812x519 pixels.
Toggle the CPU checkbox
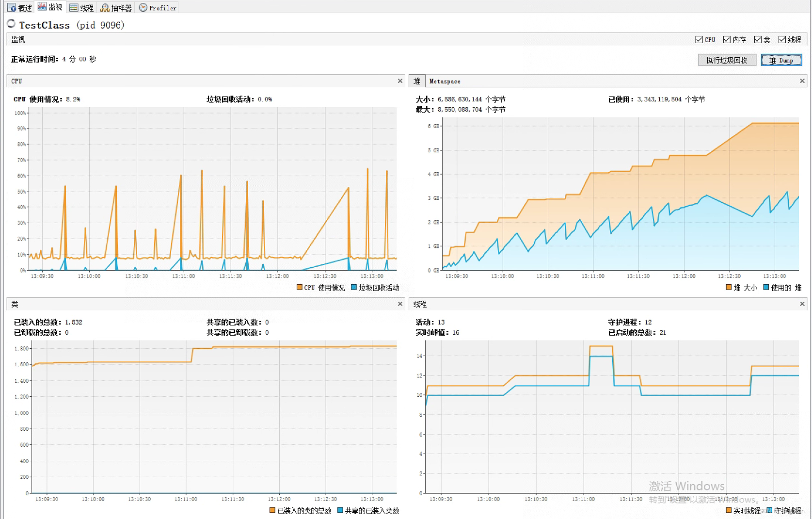tap(699, 40)
